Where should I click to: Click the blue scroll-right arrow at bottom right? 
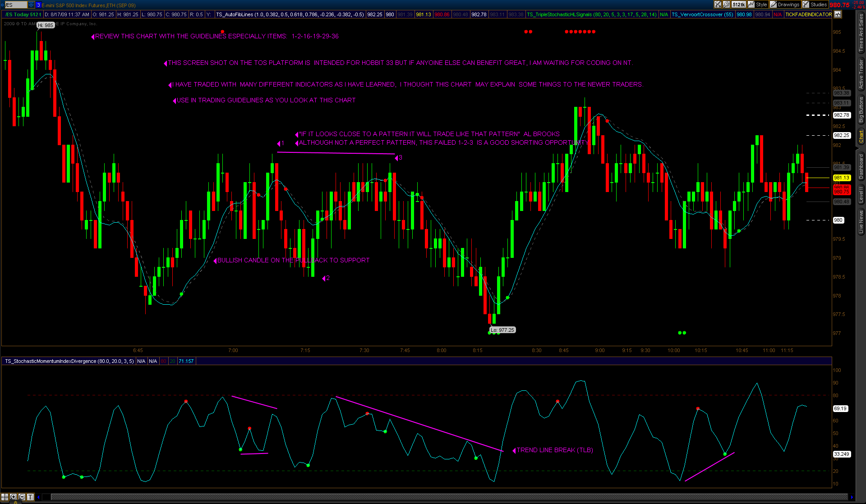[x=852, y=497]
